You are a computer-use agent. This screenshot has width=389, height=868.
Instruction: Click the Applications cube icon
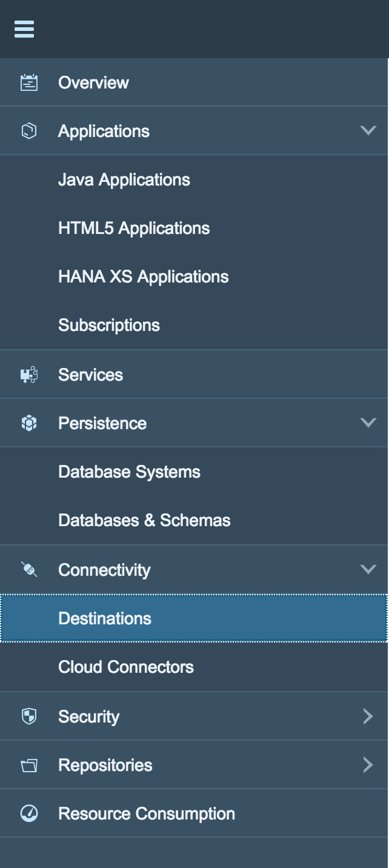[29, 131]
